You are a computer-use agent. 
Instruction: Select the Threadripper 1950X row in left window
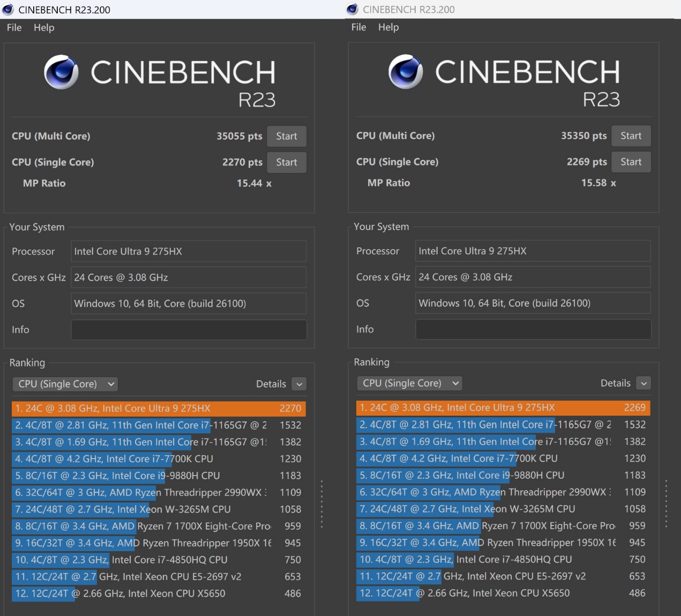pyautogui.click(x=159, y=543)
